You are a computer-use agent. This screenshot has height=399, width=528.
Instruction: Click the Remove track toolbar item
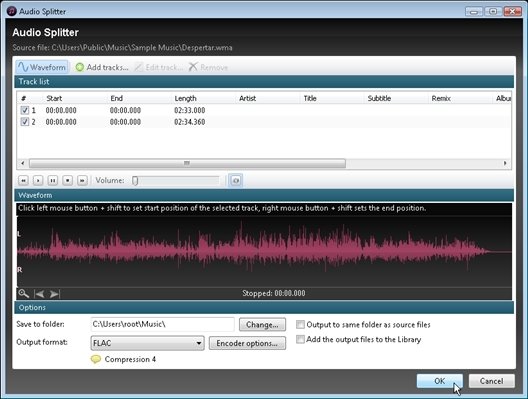(208, 67)
